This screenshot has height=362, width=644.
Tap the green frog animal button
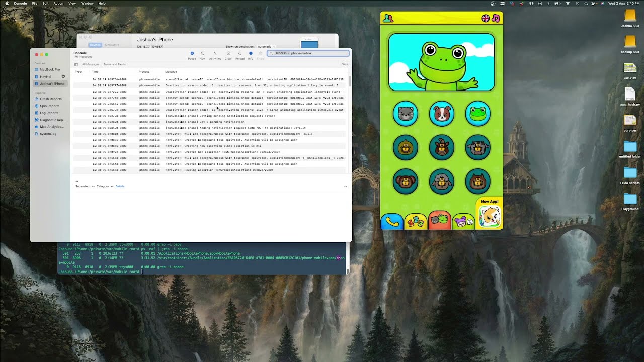click(478, 113)
